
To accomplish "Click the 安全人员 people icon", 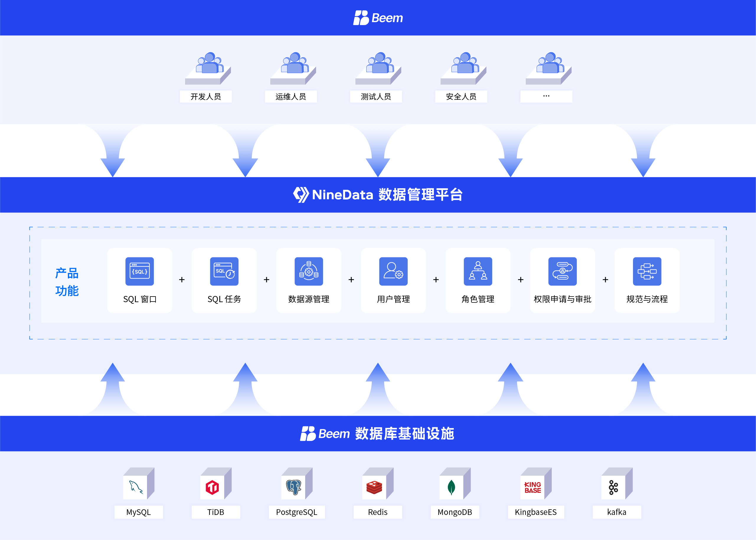I will [x=465, y=64].
